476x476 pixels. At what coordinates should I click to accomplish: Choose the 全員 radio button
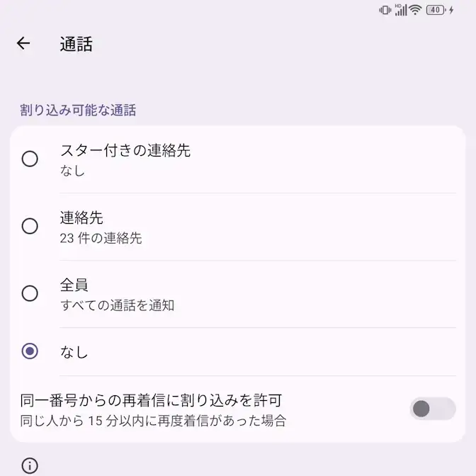tap(30, 293)
